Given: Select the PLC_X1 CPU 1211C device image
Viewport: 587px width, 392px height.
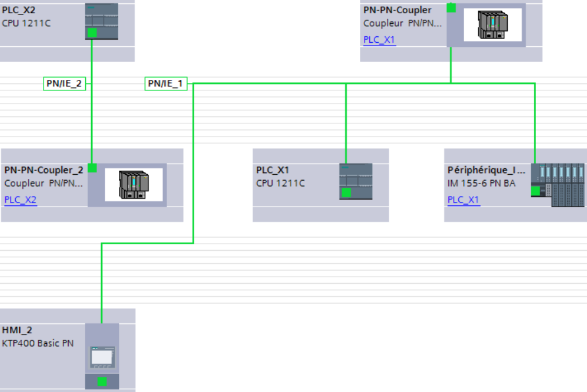Looking at the screenshot, I should 356,181.
